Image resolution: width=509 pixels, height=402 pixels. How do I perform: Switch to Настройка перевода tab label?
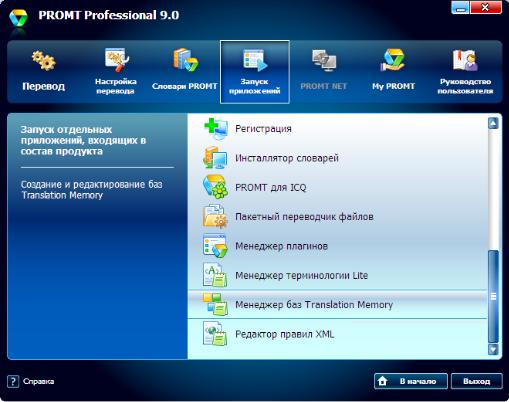point(116,86)
